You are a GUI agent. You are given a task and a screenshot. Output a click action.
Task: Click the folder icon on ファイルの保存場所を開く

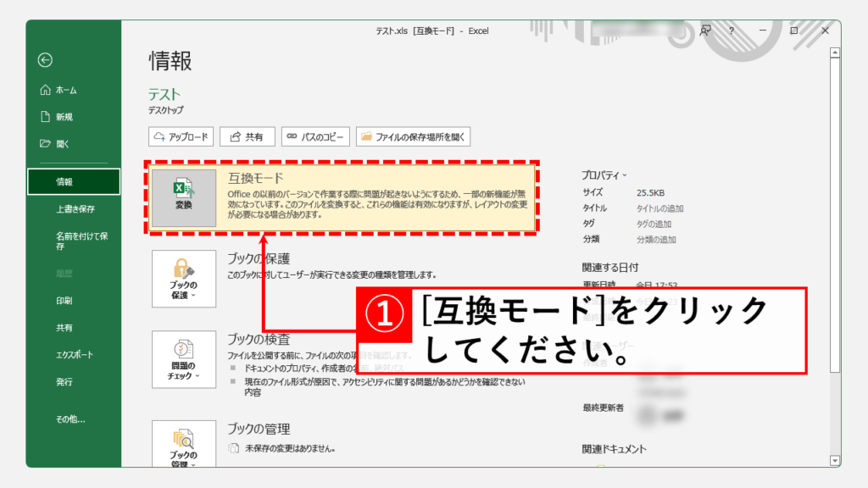[366, 136]
